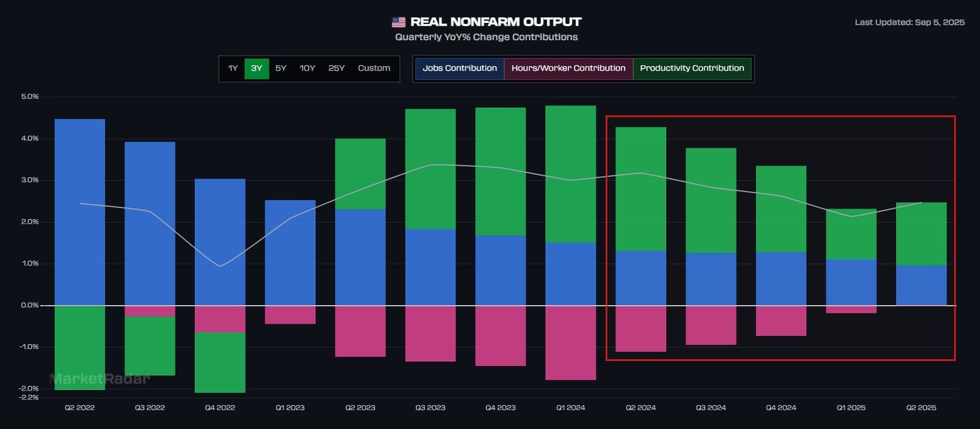The width and height of the screenshot is (980, 429).
Task: Toggle the Productivity Contribution series
Action: (692, 69)
